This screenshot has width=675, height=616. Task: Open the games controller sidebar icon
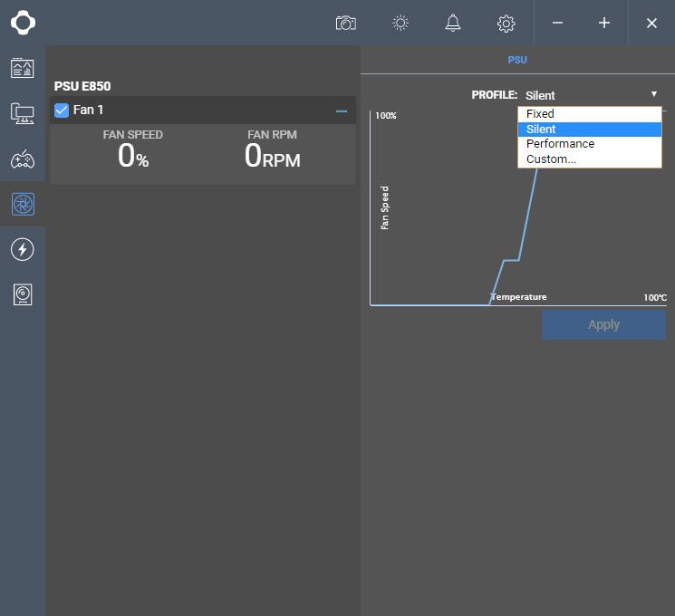click(x=23, y=159)
